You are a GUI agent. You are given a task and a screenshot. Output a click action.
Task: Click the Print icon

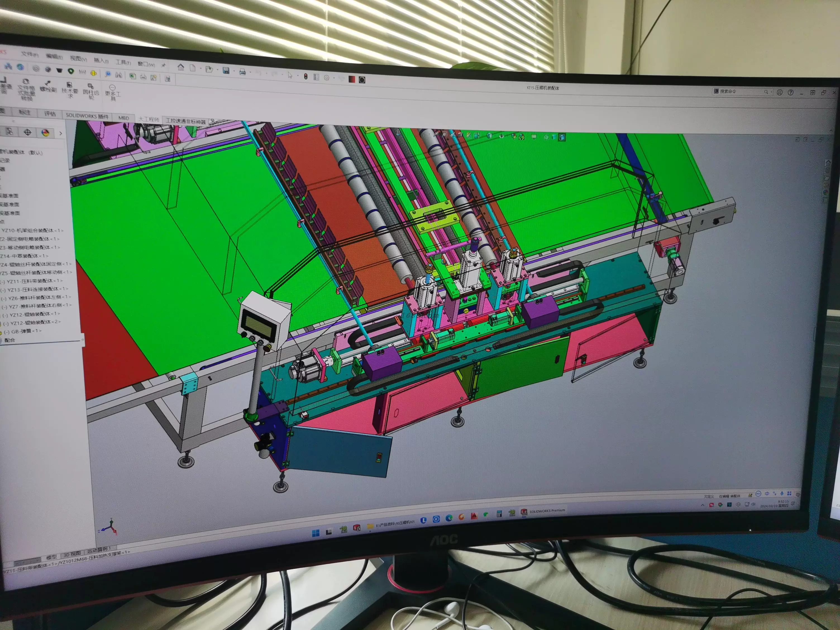(x=242, y=72)
